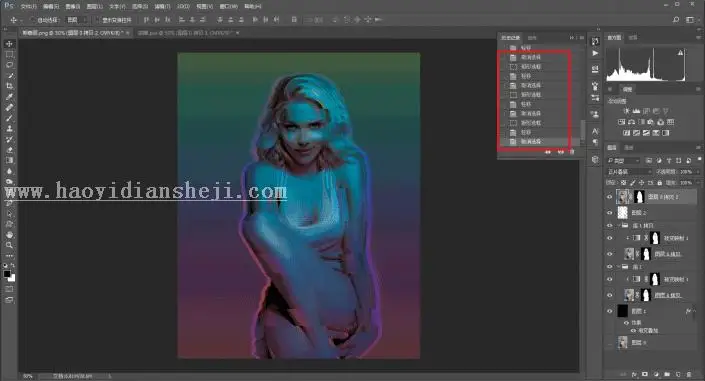Enable the auto-select checkbox in options bar

(33, 20)
